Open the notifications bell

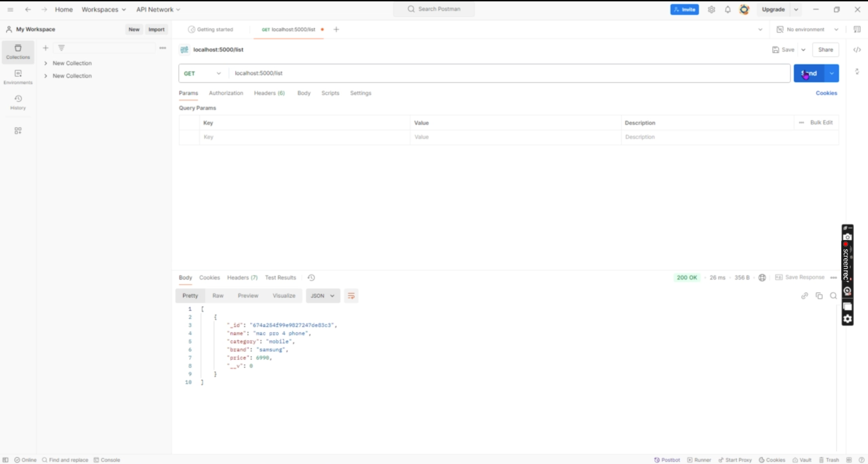pos(728,9)
